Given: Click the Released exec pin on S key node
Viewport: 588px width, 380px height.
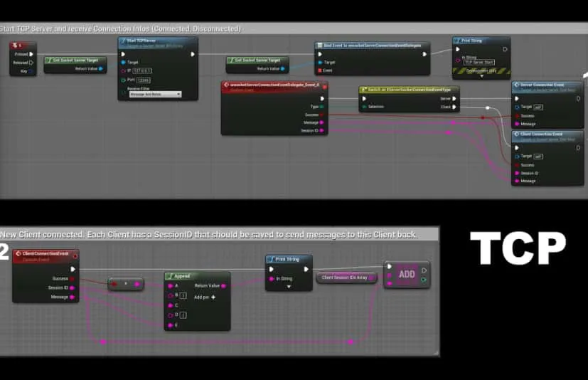Looking at the screenshot, I should pos(31,63).
